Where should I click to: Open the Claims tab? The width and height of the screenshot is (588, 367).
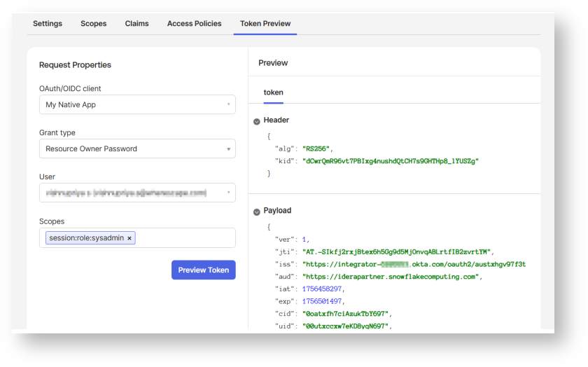[x=137, y=23]
